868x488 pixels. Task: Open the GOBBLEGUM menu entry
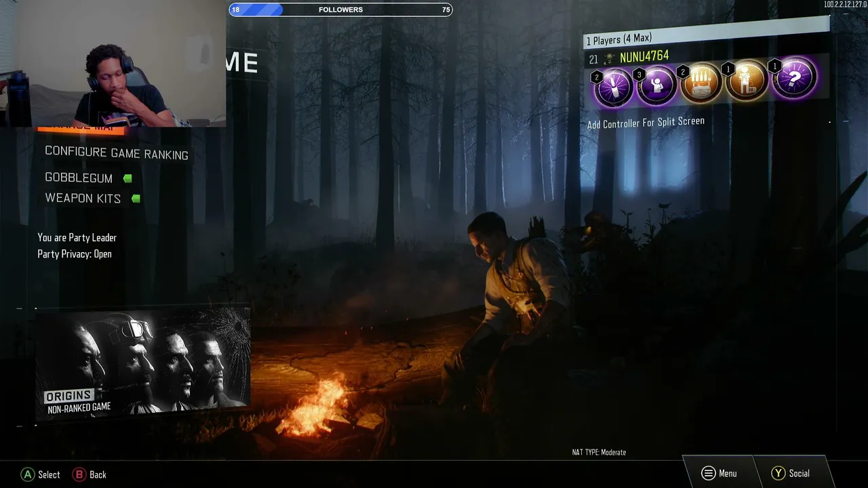[x=79, y=178]
